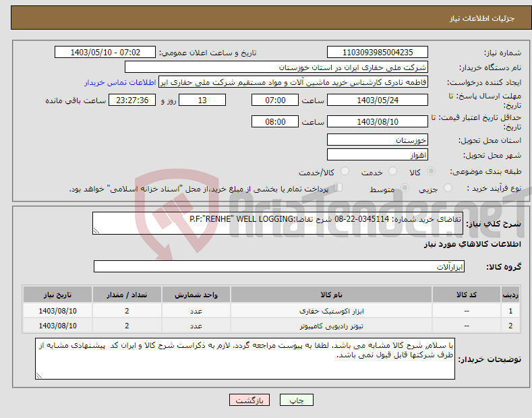The height and width of the screenshot is (418, 532).
Task: Click the need date in row 2
Action: [x=57, y=326]
